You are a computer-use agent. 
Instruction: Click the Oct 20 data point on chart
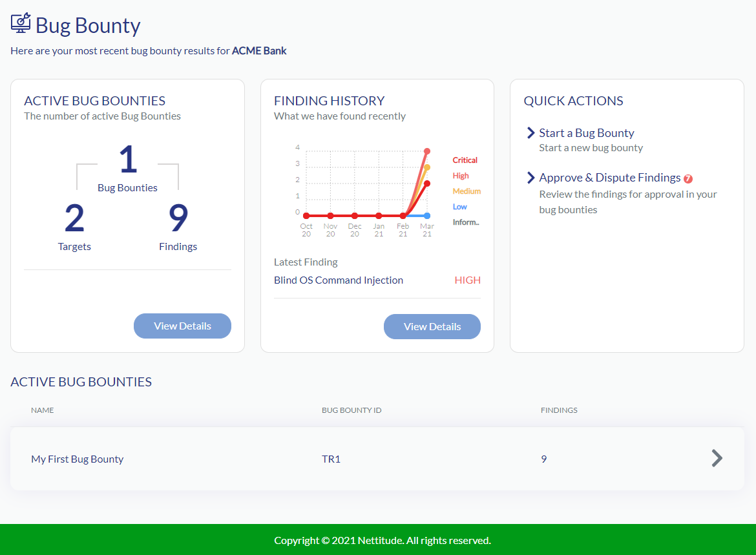click(x=306, y=216)
